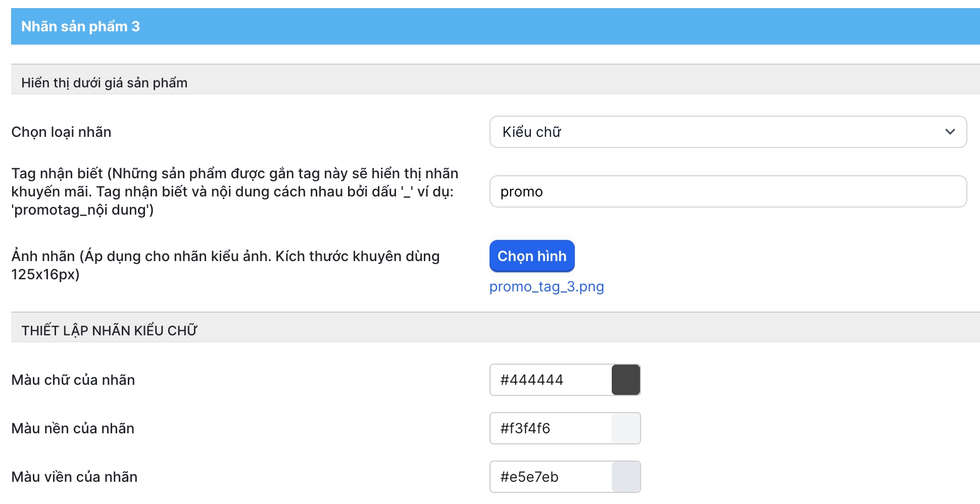This screenshot has width=980, height=504.
Task: Click the Chọn hình button
Action: point(532,256)
